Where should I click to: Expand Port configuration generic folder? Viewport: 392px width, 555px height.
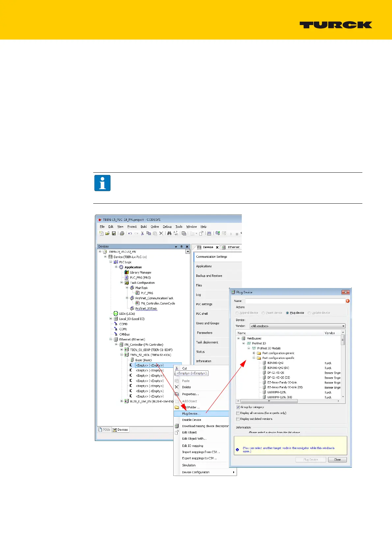pyautogui.click(x=254, y=353)
